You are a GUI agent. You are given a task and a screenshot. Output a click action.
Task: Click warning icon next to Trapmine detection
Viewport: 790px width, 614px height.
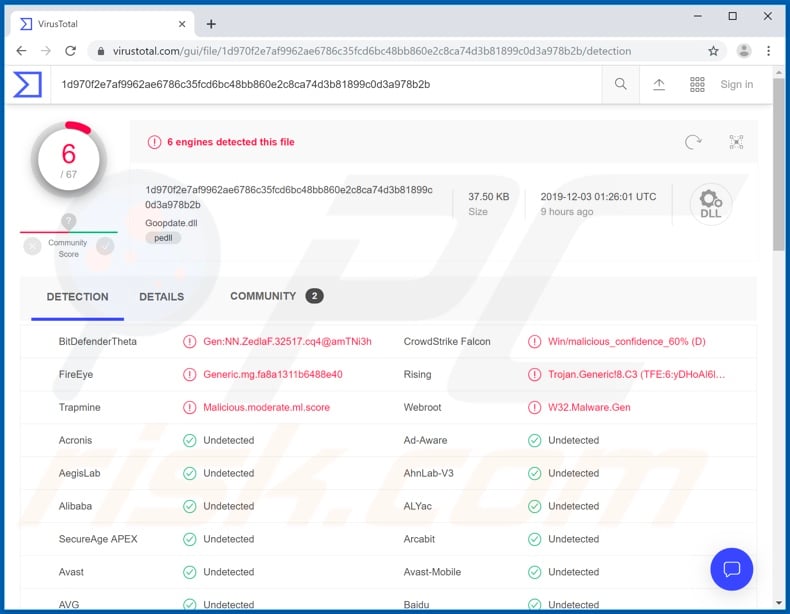tap(189, 407)
